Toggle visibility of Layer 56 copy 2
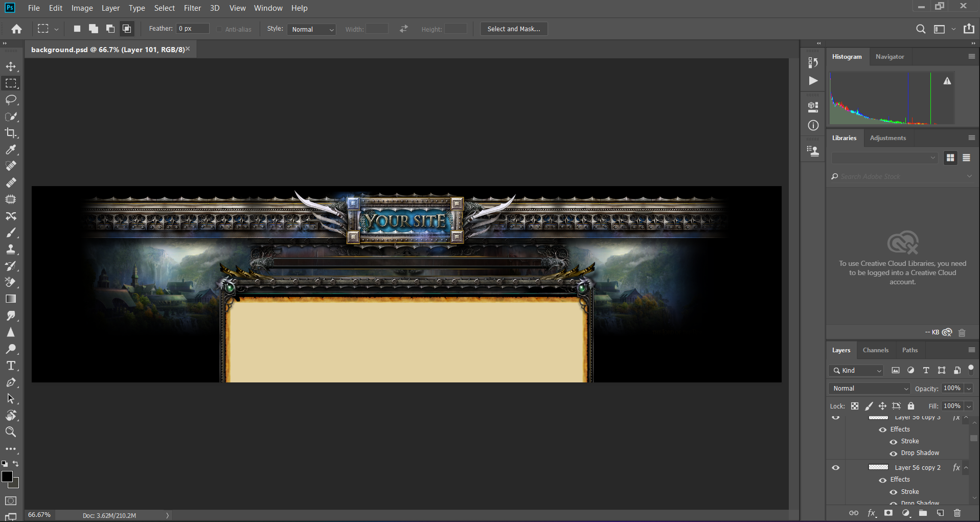 836,468
